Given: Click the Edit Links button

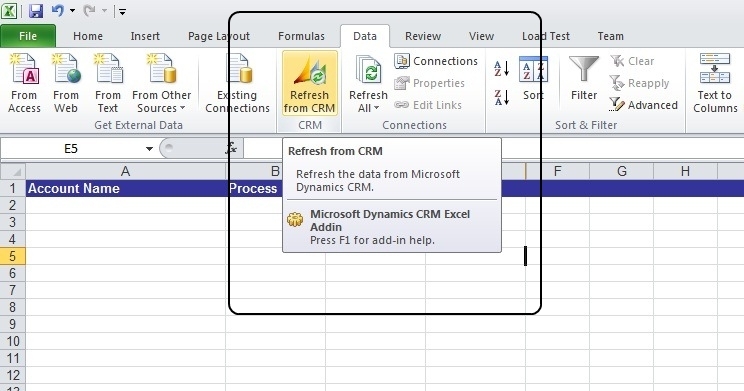Looking at the screenshot, I should (x=428, y=105).
